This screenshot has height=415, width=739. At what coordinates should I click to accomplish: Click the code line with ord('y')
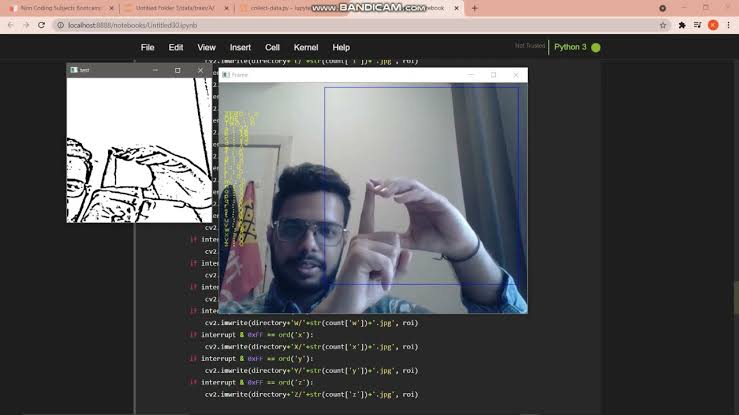click(251, 358)
